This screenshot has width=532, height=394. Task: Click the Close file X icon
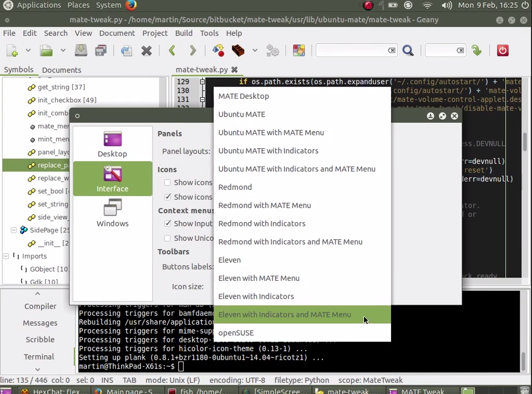pyautogui.click(x=146, y=50)
